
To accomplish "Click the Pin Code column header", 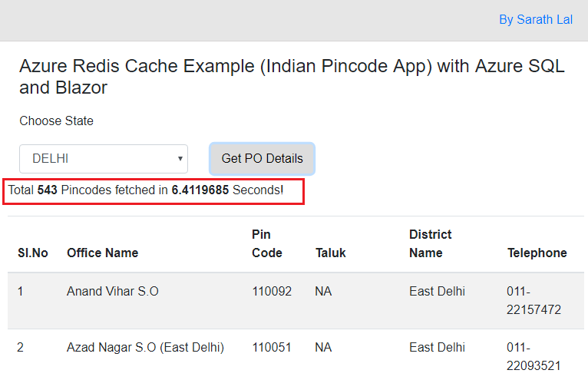I will tap(267, 243).
